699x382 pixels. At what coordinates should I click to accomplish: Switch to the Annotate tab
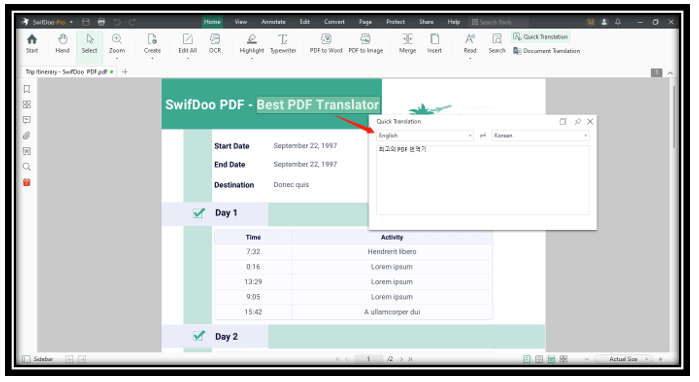[273, 22]
